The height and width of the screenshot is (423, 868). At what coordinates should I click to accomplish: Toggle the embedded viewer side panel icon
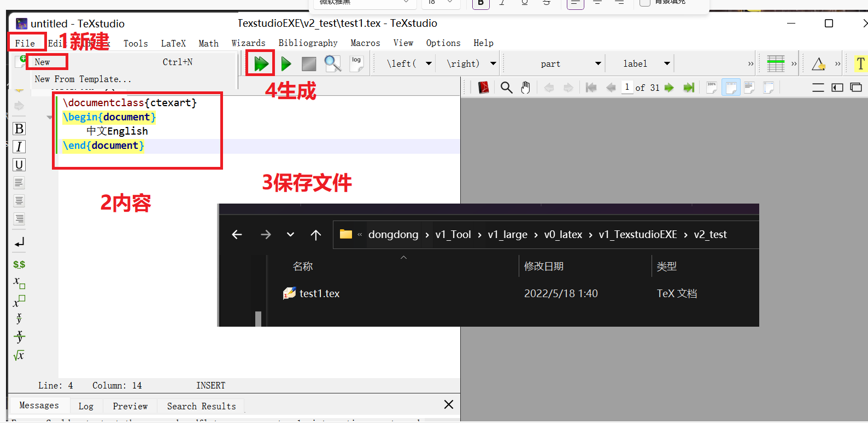[x=837, y=88]
